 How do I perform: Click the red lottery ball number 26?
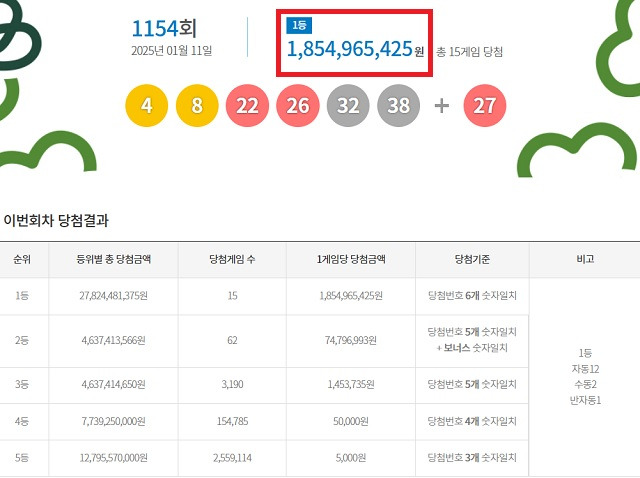[298, 105]
